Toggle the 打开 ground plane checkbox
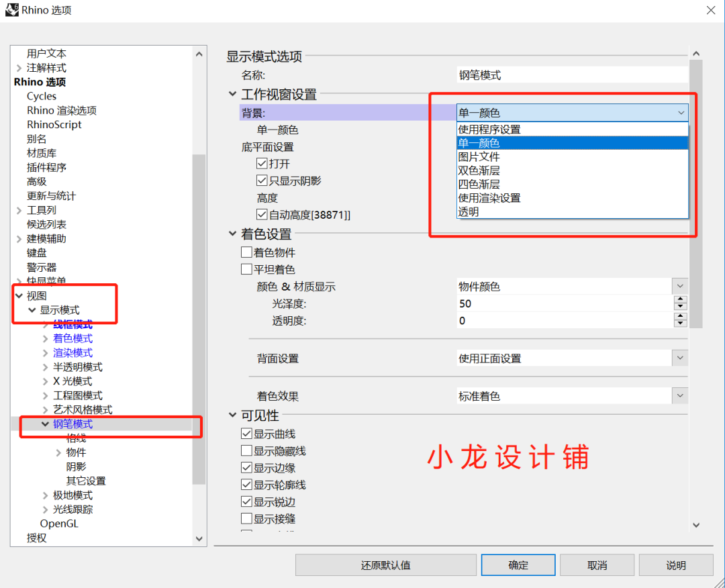The width and height of the screenshot is (725, 588). click(x=262, y=163)
